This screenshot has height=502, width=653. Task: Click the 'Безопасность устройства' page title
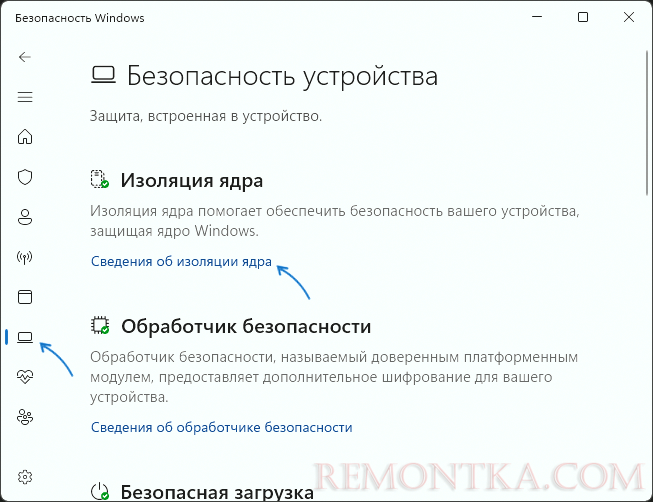282,76
